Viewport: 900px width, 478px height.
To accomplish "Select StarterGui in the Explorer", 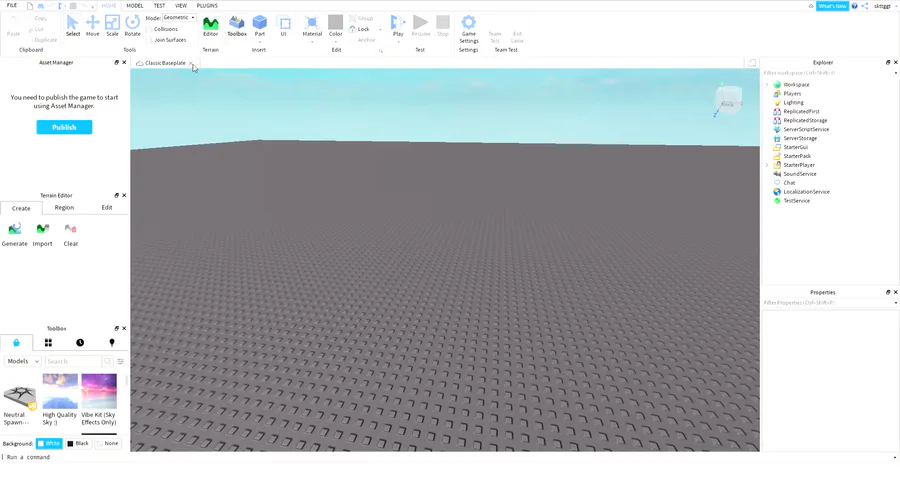I will click(x=795, y=147).
